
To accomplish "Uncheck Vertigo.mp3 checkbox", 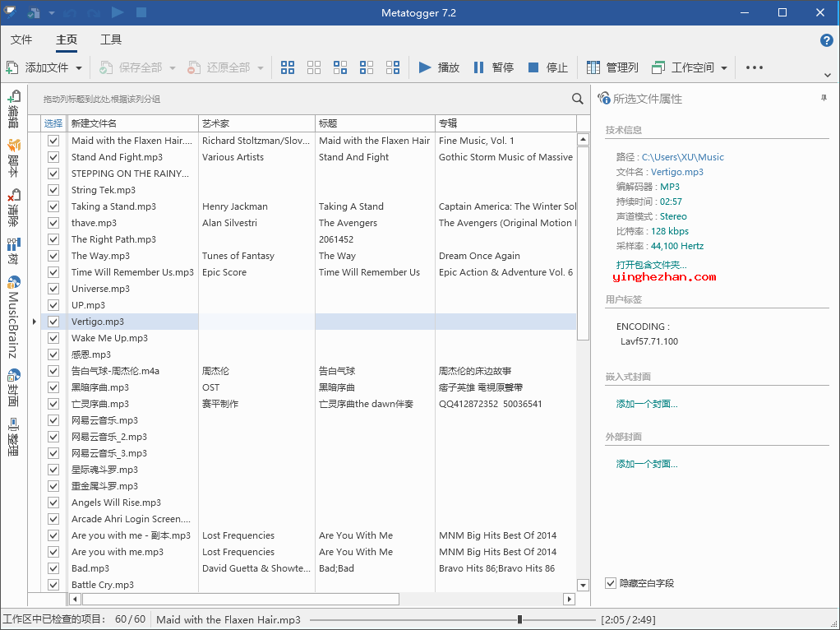I will click(x=53, y=322).
